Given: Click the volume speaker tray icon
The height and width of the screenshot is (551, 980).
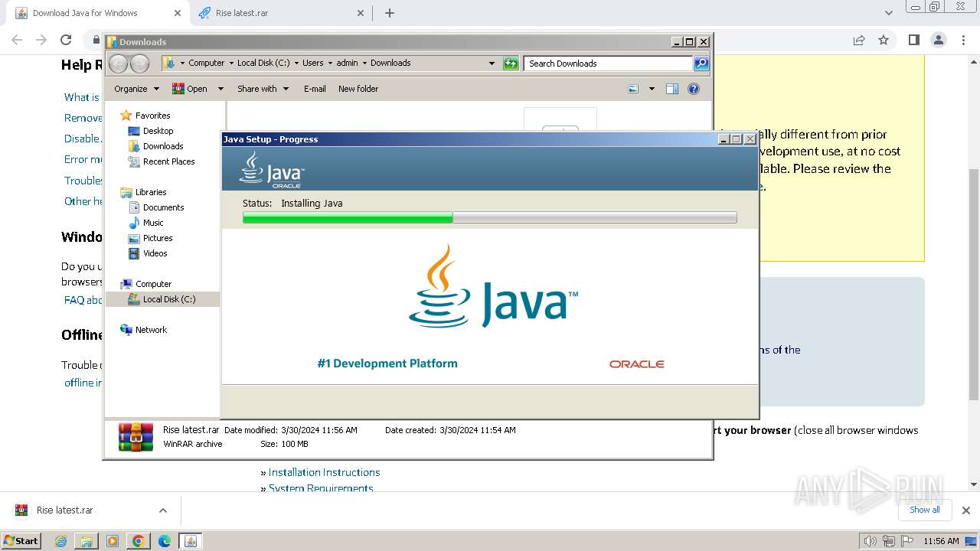Looking at the screenshot, I should pyautogui.click(x=870, y=541).
